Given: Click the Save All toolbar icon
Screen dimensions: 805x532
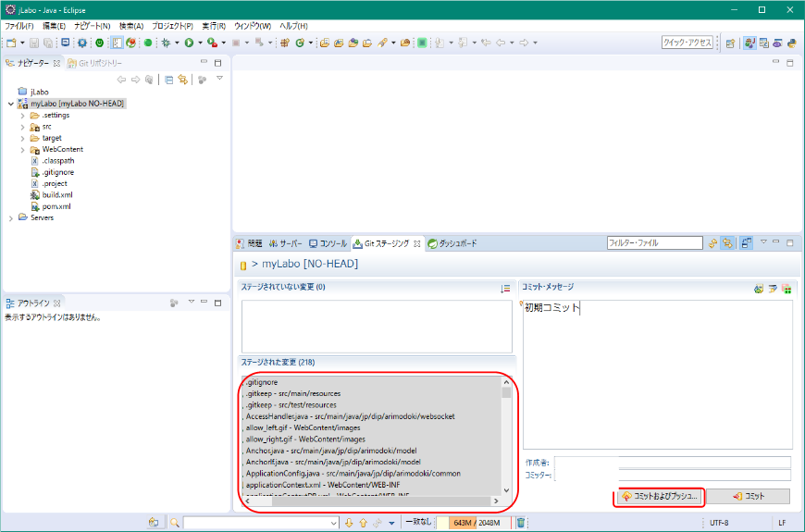Looking at the screenshot, I should tap(48, 43).
